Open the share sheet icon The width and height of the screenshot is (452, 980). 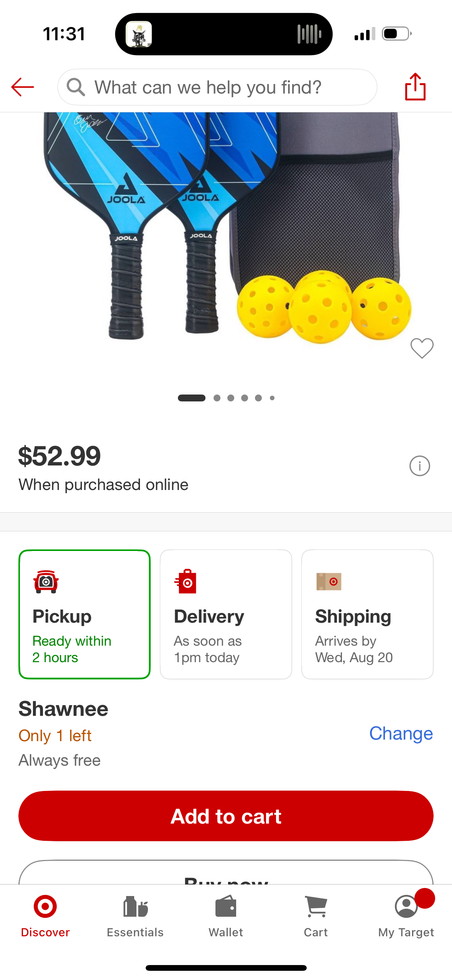(415, 87)
